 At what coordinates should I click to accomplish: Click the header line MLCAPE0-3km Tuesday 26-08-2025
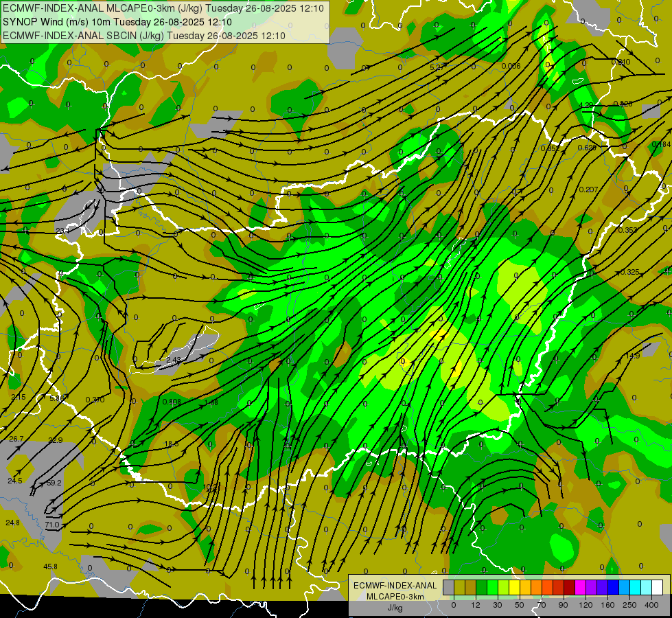pyautogui.click(x=163, y=8)
